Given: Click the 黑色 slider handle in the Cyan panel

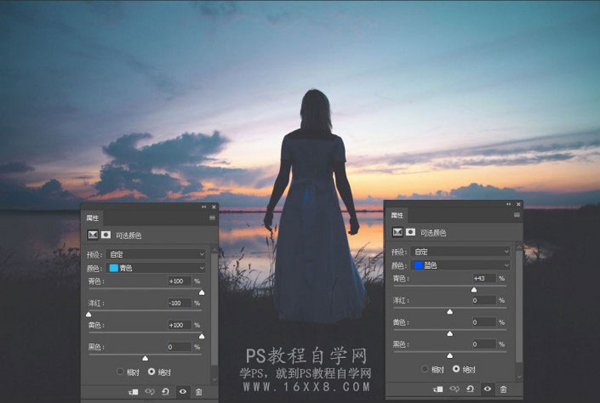Looking at the screenshot, I should (x=145, y=358).
